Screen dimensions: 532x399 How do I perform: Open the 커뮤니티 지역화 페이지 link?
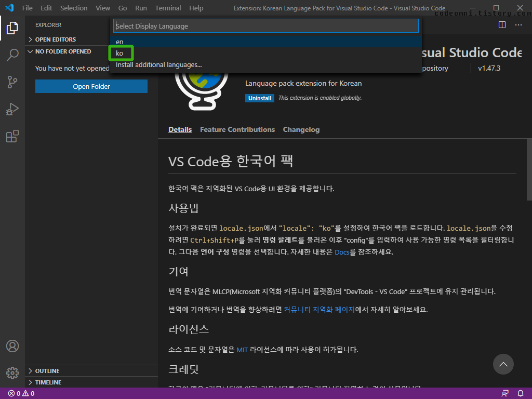(x=319, y=310)
